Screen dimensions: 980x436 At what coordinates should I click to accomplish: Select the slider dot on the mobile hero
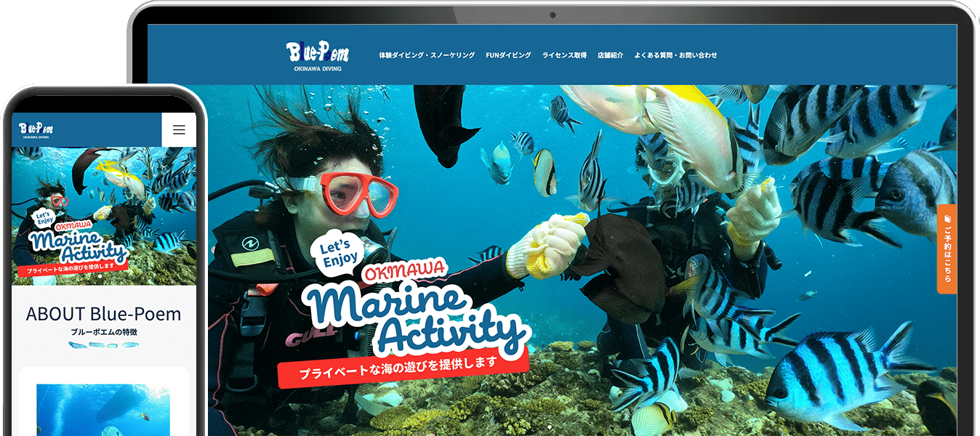pyautogui.click(x=100, y=277)
